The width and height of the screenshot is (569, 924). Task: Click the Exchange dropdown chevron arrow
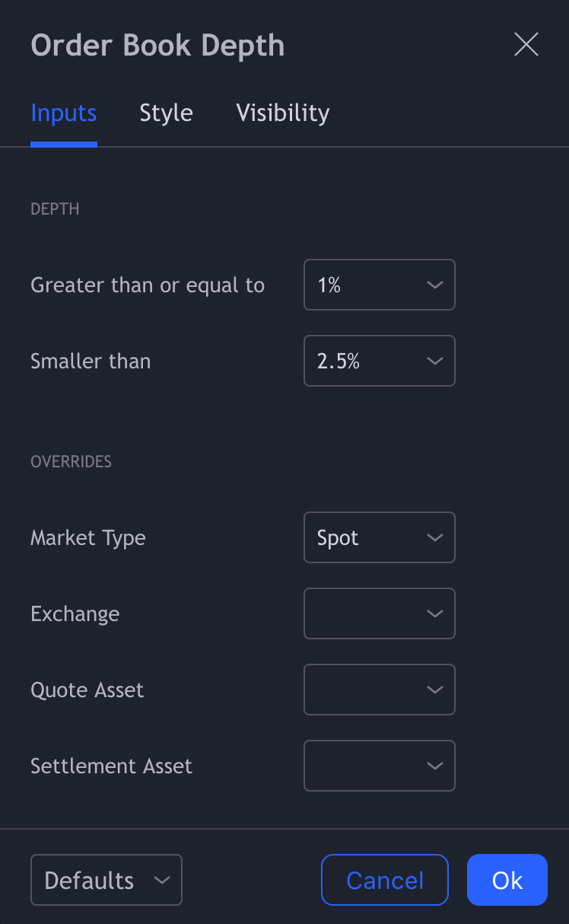point(435,613)
